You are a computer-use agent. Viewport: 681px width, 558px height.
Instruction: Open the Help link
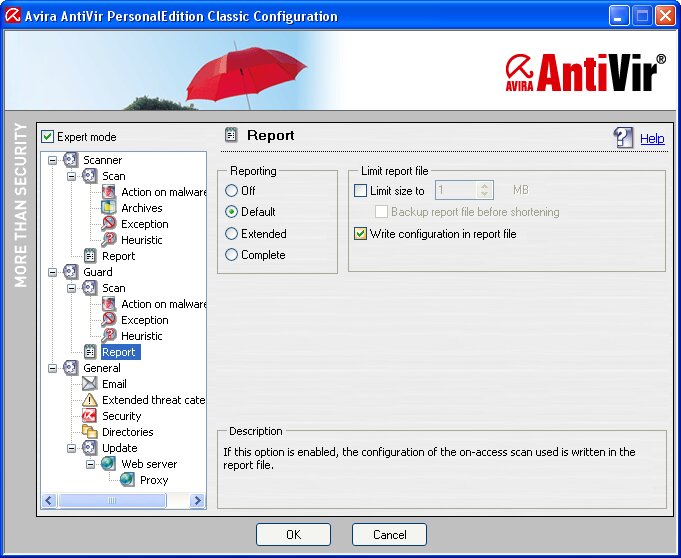(652, 139)
